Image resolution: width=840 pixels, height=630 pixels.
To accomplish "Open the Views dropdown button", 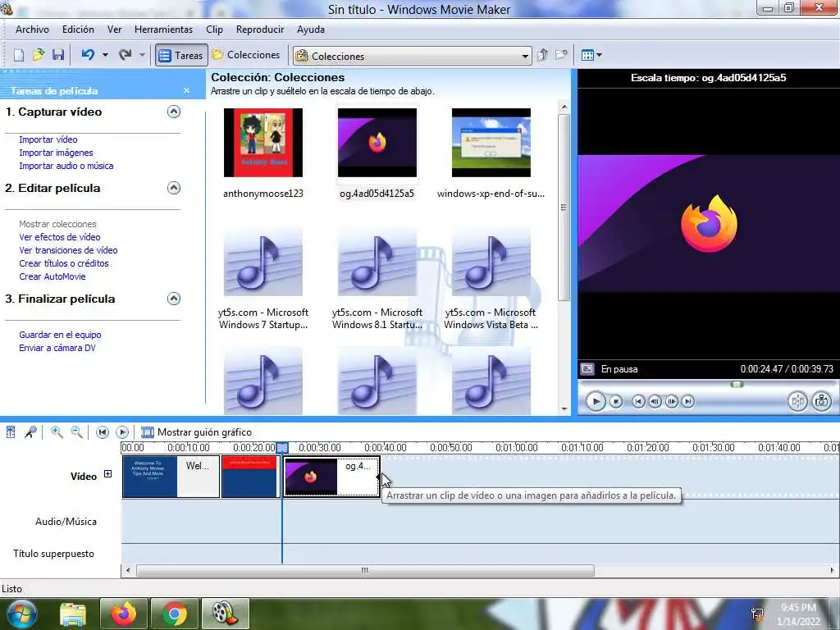I will pyautogui.click(x=591, y=55).
